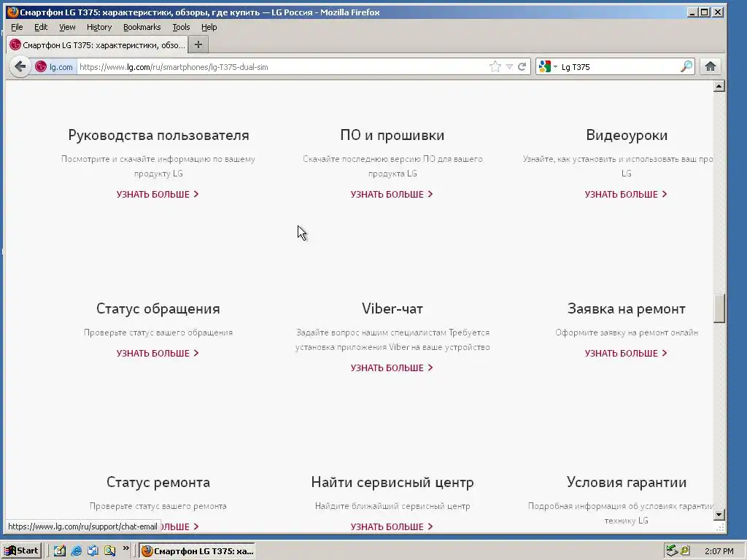Open the Bookmarks menu
Viewport: 747px width, 560px height.
click(x=142, y=27)
